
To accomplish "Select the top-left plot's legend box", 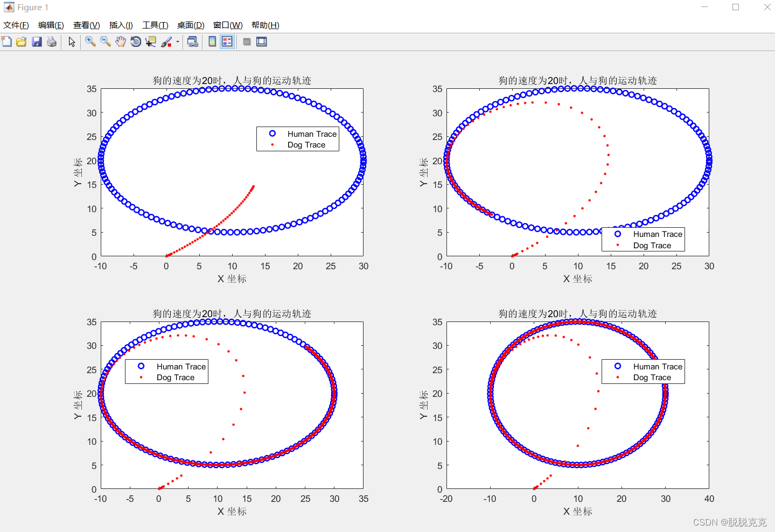I will coord(298,139).
